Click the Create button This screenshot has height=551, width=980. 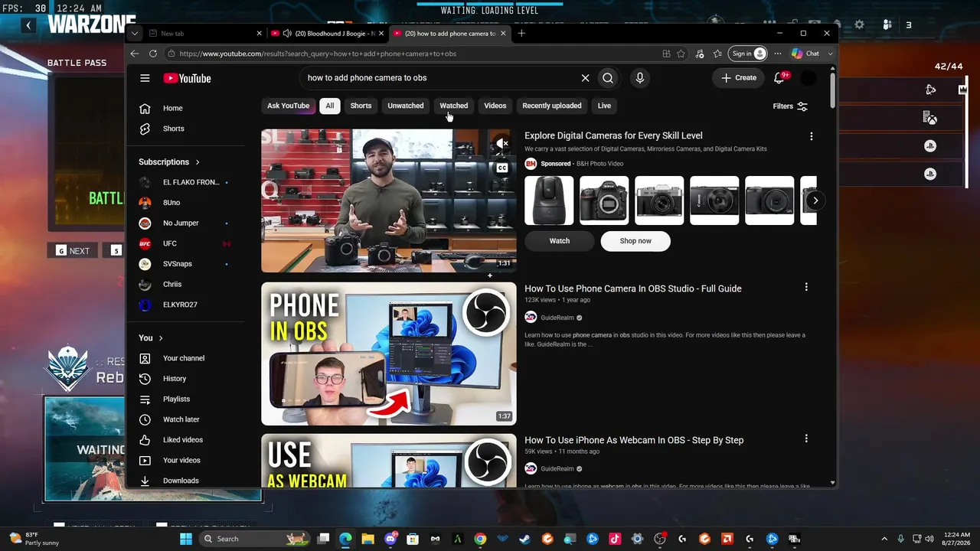point(739,78)
